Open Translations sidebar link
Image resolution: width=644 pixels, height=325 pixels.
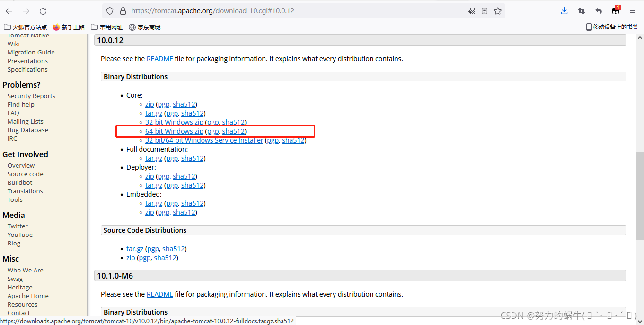pyautogui.click(x=25, y=191)
